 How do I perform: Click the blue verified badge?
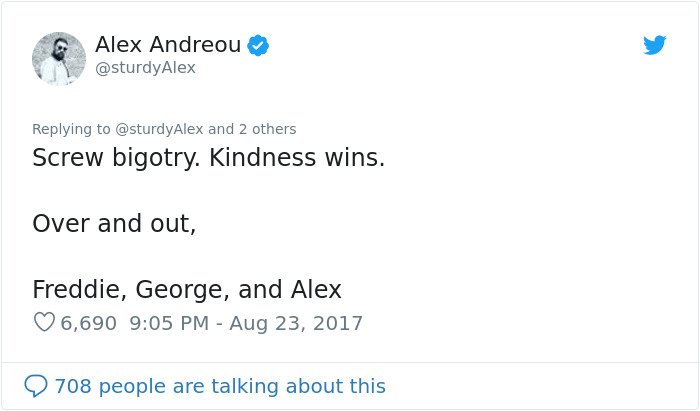(x=258, y=45)
